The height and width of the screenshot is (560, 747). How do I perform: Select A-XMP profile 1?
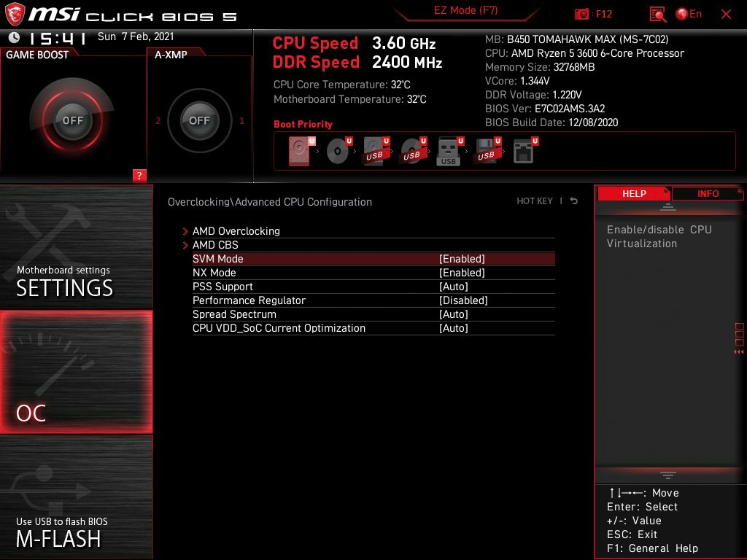(241, 121)
